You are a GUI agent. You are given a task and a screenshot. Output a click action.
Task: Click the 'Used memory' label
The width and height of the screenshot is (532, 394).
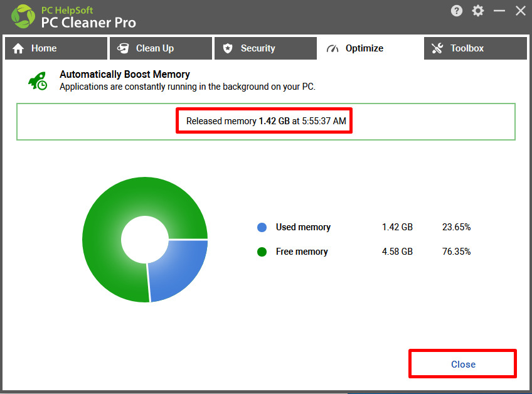(303, 227)
